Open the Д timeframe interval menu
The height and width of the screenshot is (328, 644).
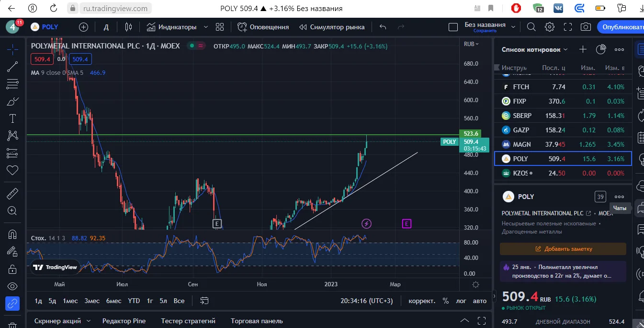tap(106, 27)
